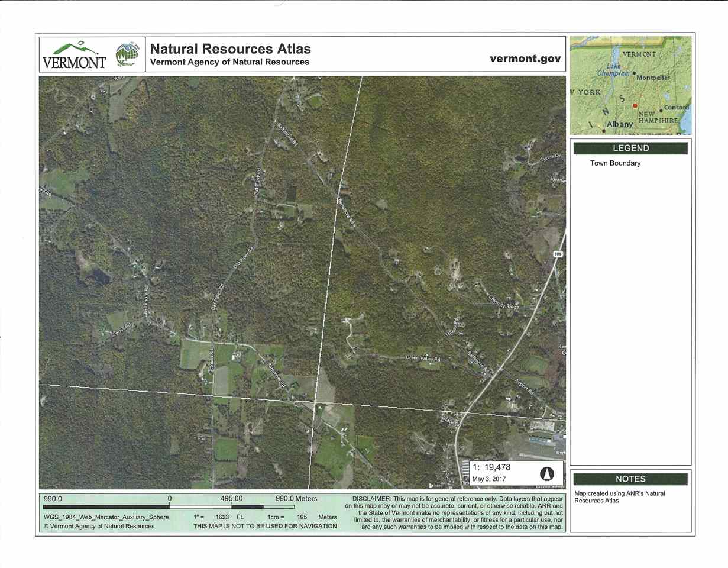
Task: Click the 1: 19,478 scale box
Action: (517, 473)
